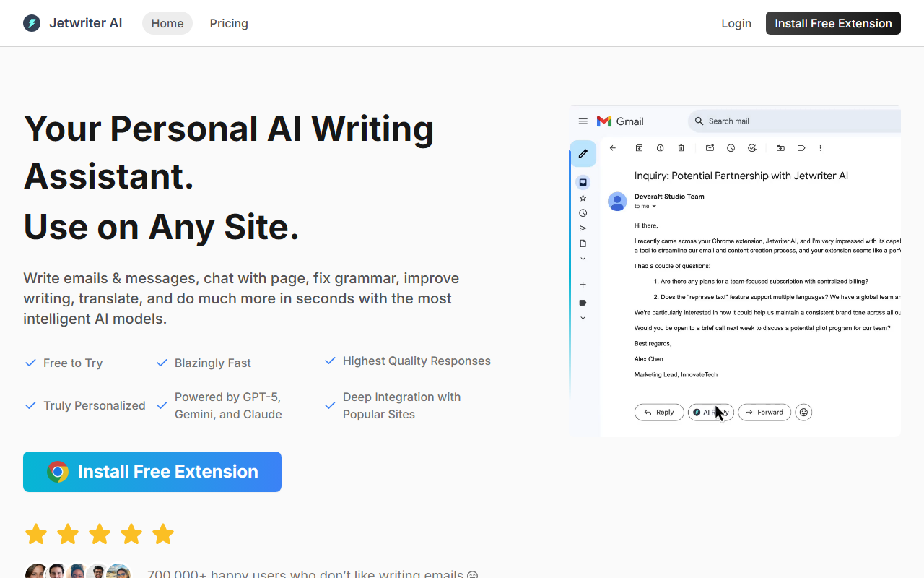The width and height of the screenshot is (924, 578).
Task: Click Reply under the email
Action: [x=659, y=413]
